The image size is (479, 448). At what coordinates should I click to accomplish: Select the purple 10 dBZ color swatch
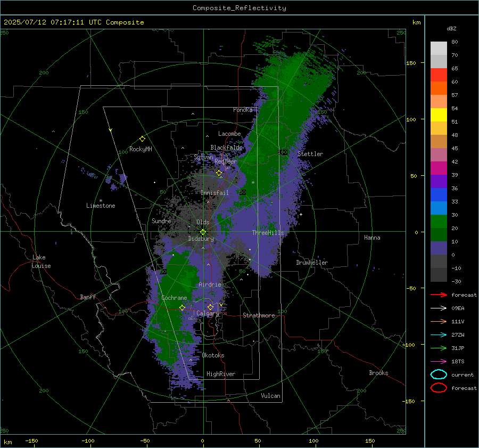click(439, 248)
